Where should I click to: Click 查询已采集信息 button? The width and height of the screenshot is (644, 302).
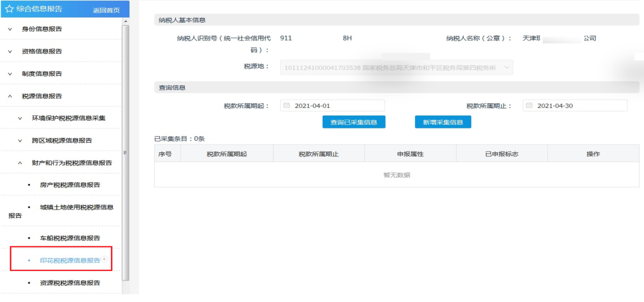[x=354, y=122]
